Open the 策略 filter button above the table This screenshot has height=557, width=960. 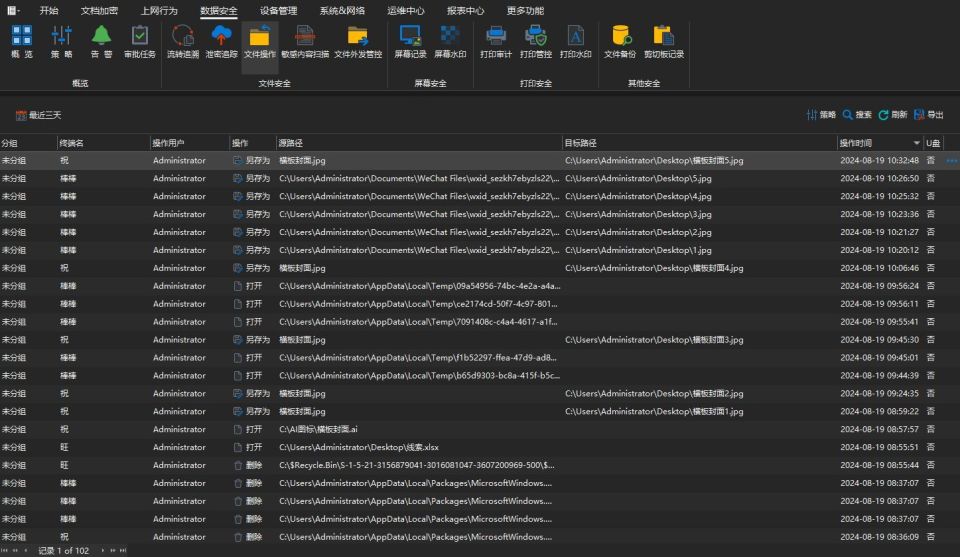(x=821, y=114)
